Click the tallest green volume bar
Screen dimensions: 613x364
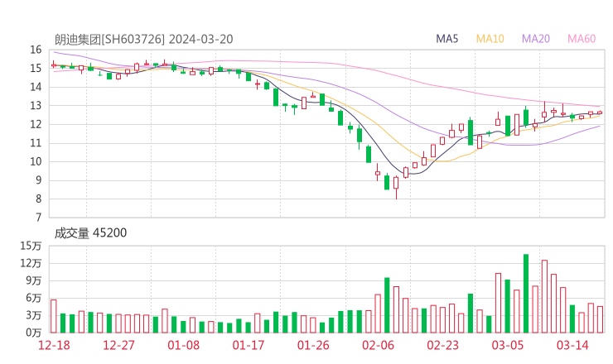pyautogui.click(x=526, y=294)
